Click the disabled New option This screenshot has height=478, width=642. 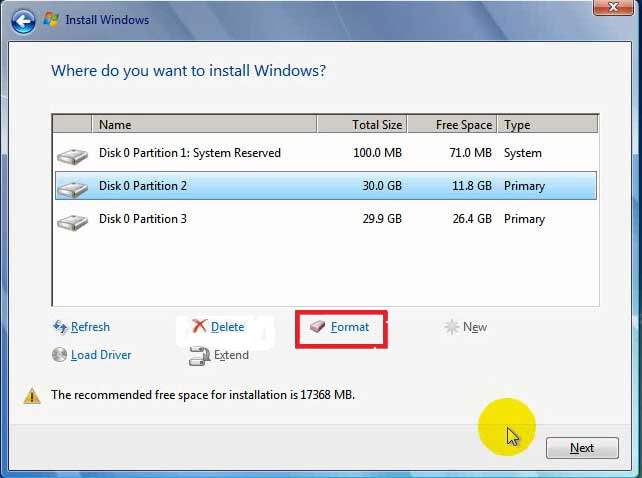click(475, 327)
